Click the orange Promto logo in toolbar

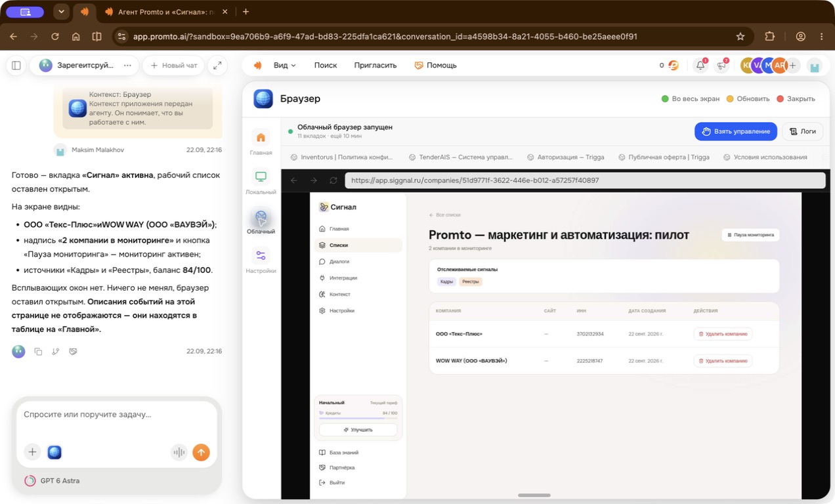click(x=258, y=65)
